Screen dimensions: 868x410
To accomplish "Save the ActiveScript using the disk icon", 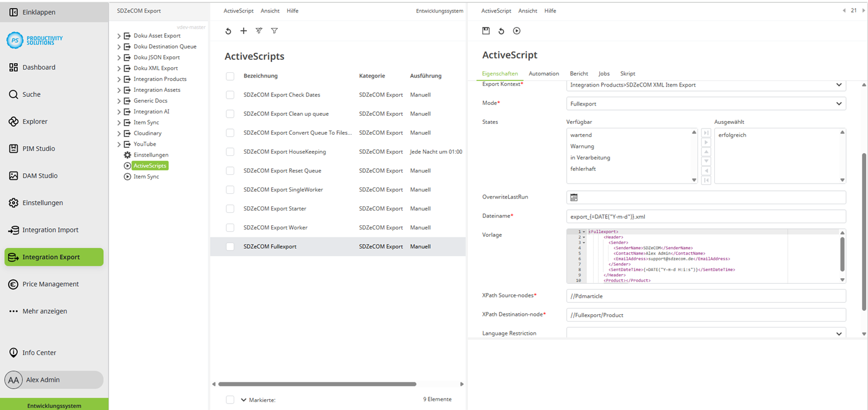I will pyautogui.click(x=485, y=30).
